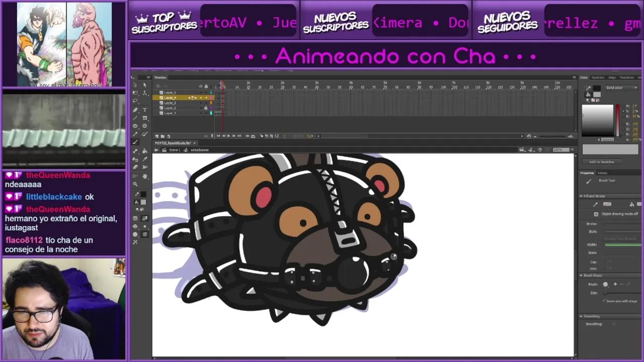Switch to the Align tab
Image resolution: width=644 pixels, height=362 pixels.
(612, 77)
